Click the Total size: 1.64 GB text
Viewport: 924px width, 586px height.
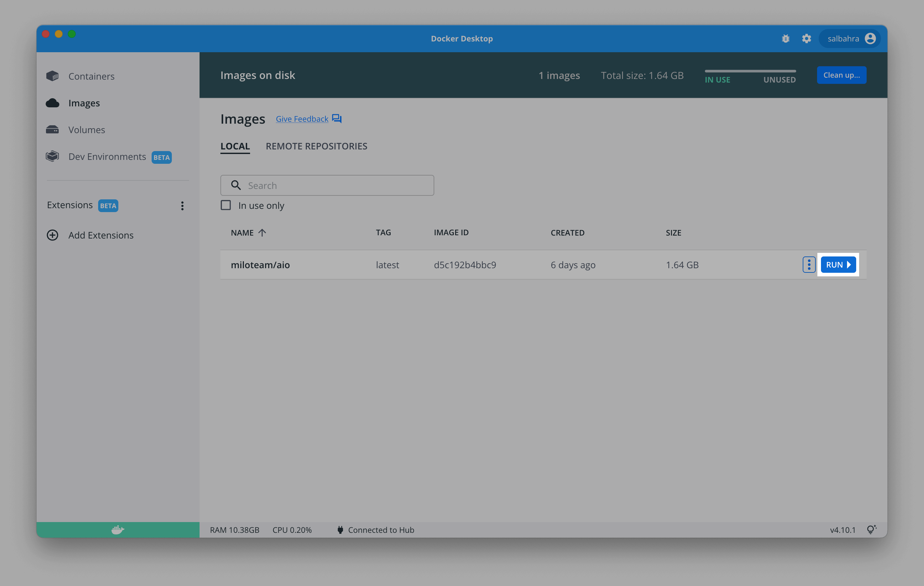(x=642, y=75)
